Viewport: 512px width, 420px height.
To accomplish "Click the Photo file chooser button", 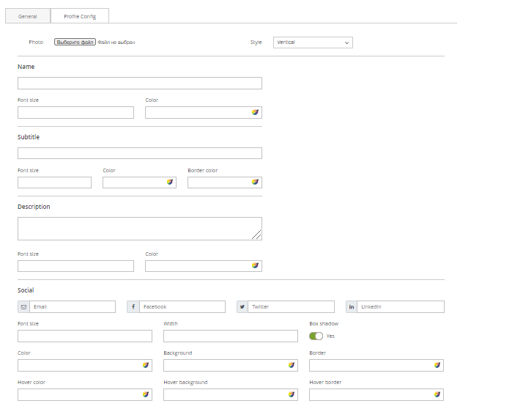I will click(75, 43).
